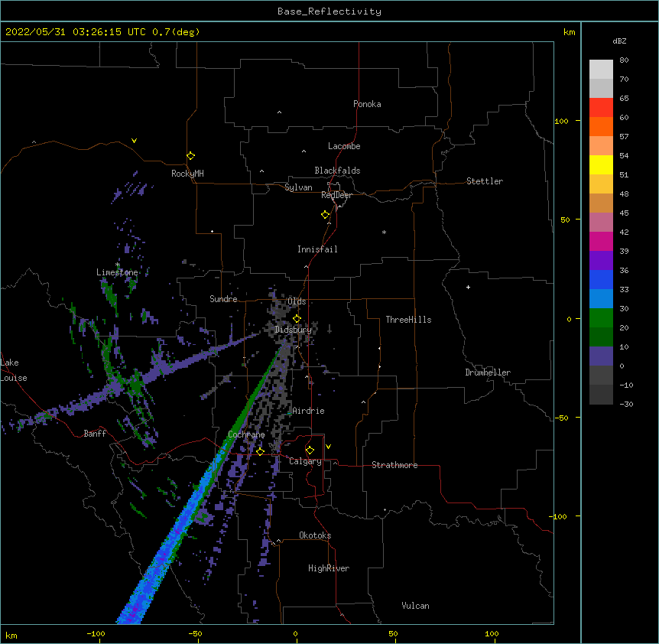Click the green 30 dBZ color band
This screenshot has height=644, width=659.
coord(601,318)
